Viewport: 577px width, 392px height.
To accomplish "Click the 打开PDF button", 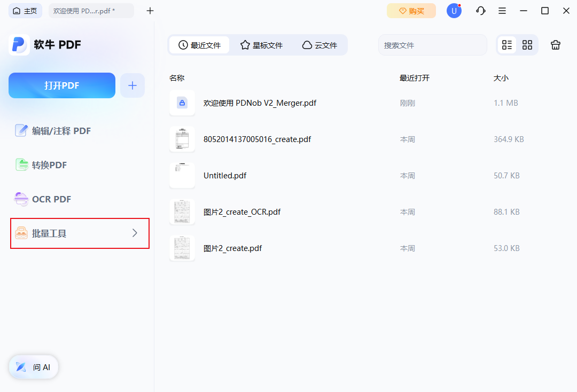I will [x=62, y=85].
